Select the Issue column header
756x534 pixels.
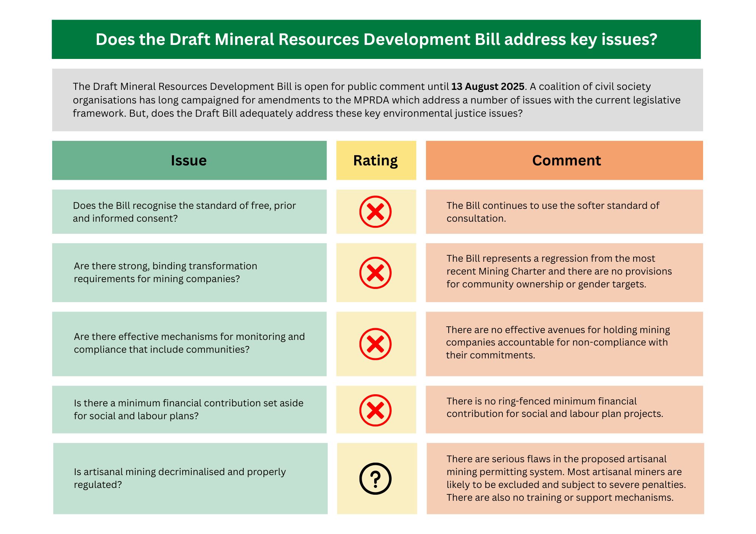(x=189, y=161)
